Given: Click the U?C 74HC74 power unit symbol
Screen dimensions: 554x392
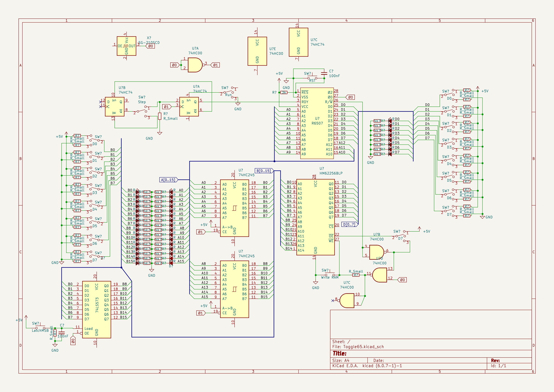Looking at the screenshot, I should [x=298, y=42].
